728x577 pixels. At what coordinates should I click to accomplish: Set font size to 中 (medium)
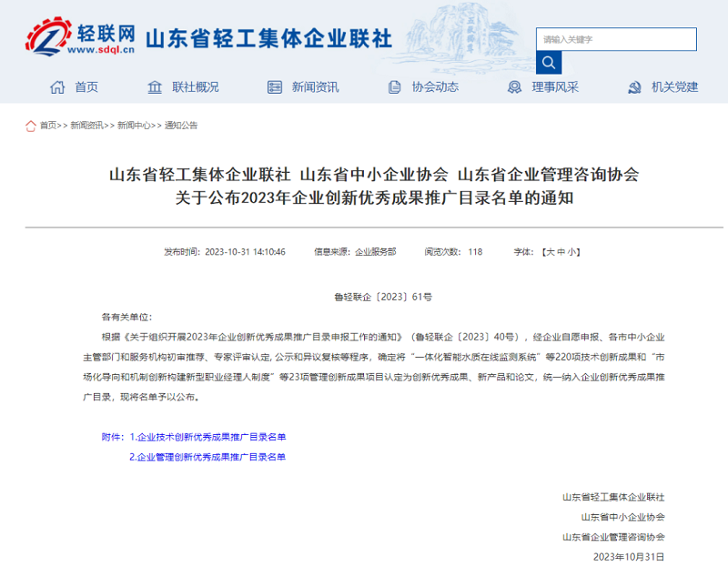click(561, 252)
